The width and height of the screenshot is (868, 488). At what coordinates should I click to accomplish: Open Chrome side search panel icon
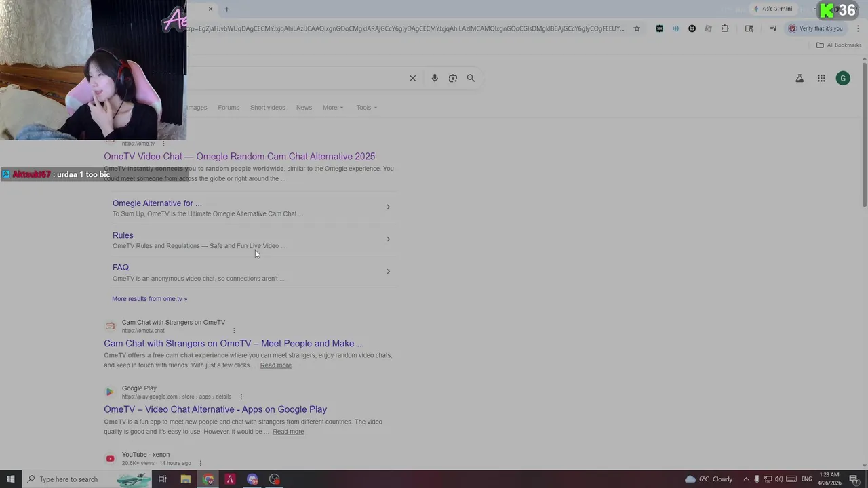click(x=749, y=28)
